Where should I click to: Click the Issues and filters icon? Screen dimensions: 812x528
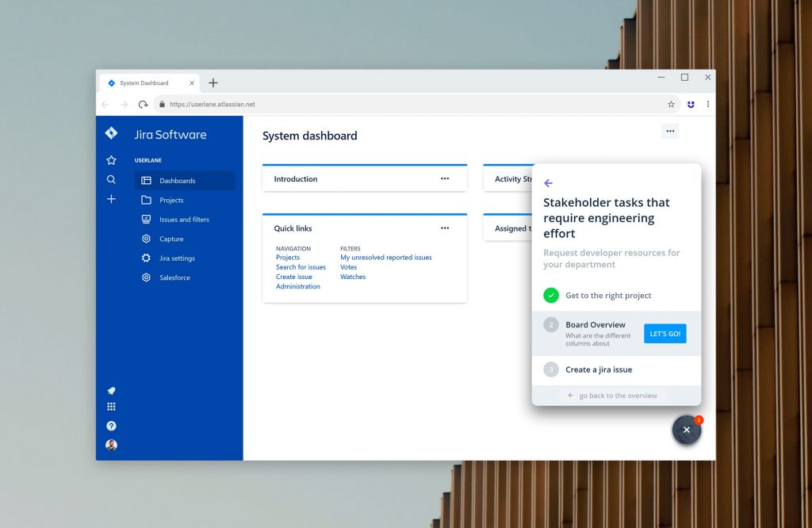pyautogui.click(x=147, y=220)
